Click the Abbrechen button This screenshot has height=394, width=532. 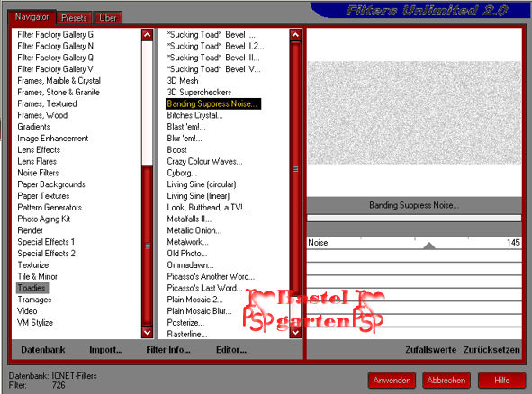coord(446,381)
